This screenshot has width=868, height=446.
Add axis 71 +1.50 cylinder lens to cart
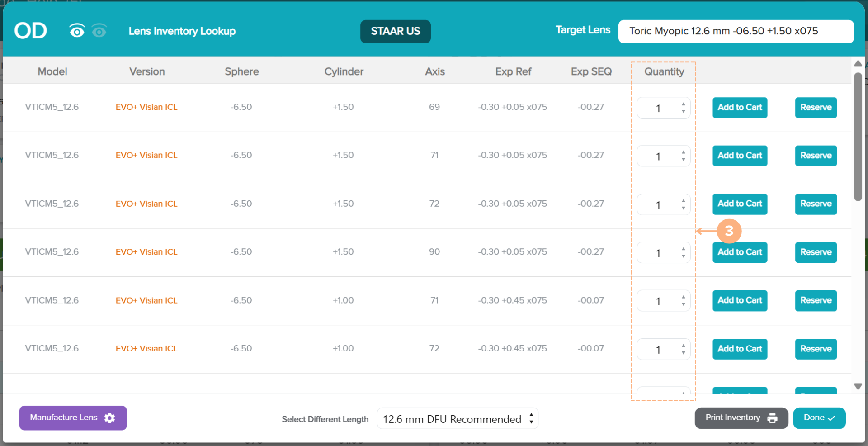(x=740, y=156)
